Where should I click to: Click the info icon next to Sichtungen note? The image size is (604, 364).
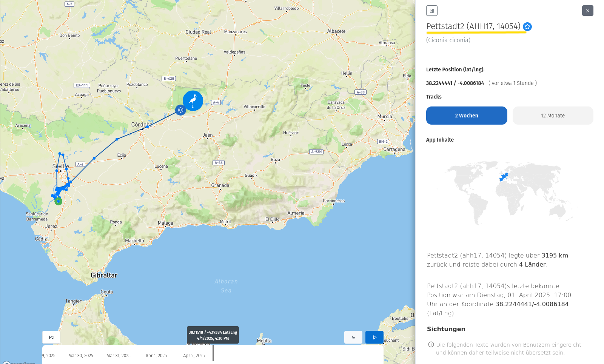point(431,344)
